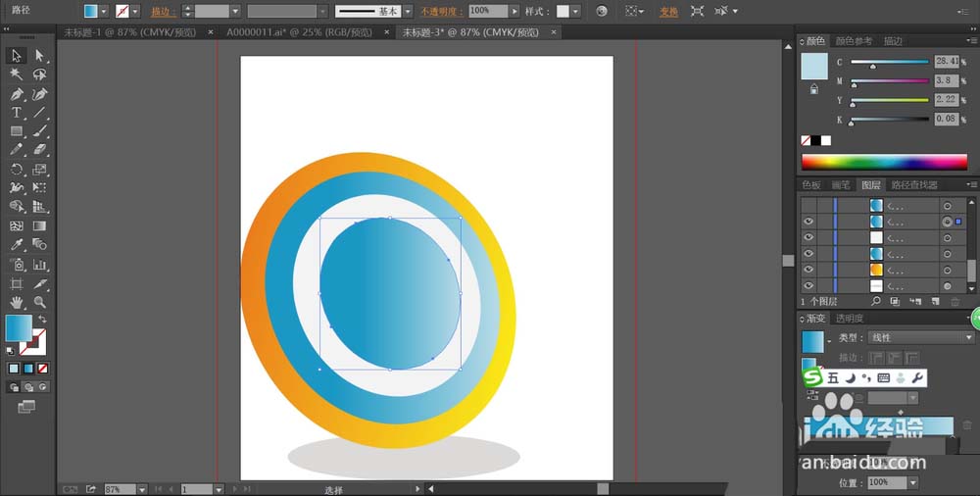The height and width of the screenshot is (496, 980).
Task: Toggle visibility eye of the selected layer row
Action: point(808,222)
